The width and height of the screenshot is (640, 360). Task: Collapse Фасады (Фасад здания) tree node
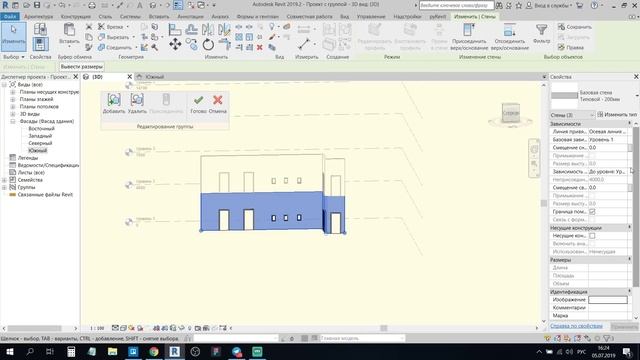point(13,121)
